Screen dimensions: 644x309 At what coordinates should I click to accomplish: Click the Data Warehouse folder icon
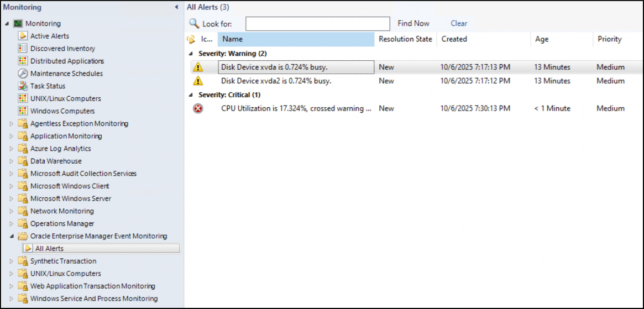[x=23, y=161]
